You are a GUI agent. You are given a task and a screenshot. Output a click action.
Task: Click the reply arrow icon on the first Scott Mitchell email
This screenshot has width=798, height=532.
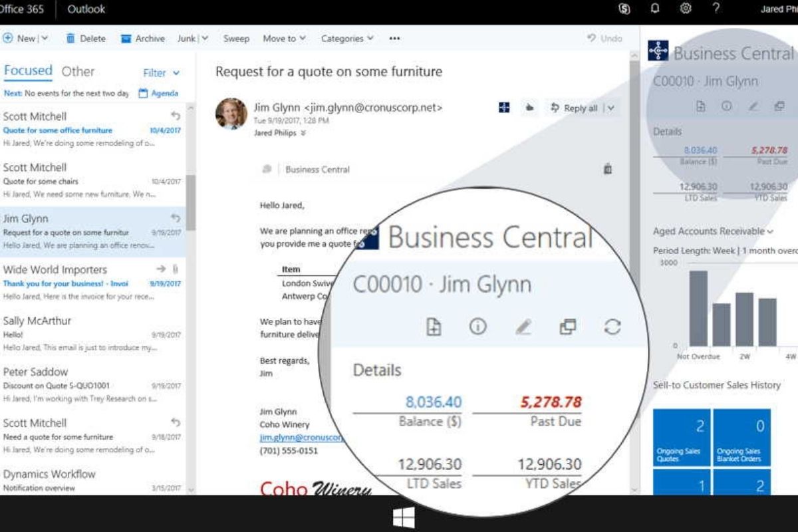pos(176,116)
